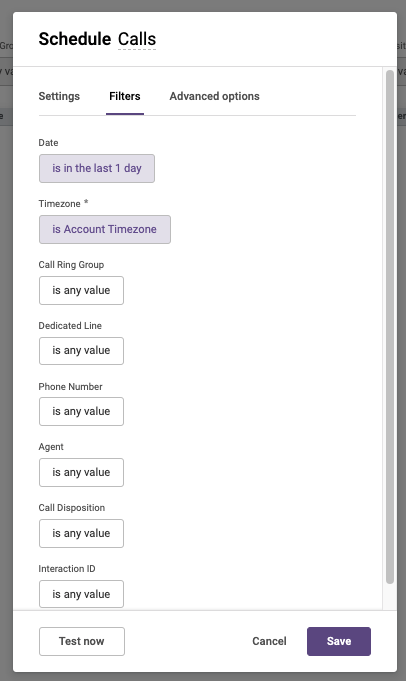Expand the Call Ring Group filter value

click(81, 291)
